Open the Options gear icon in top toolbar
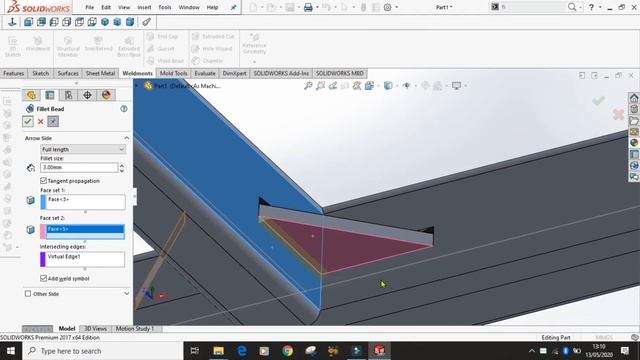The image size is (640, 360). pos(387,7)
